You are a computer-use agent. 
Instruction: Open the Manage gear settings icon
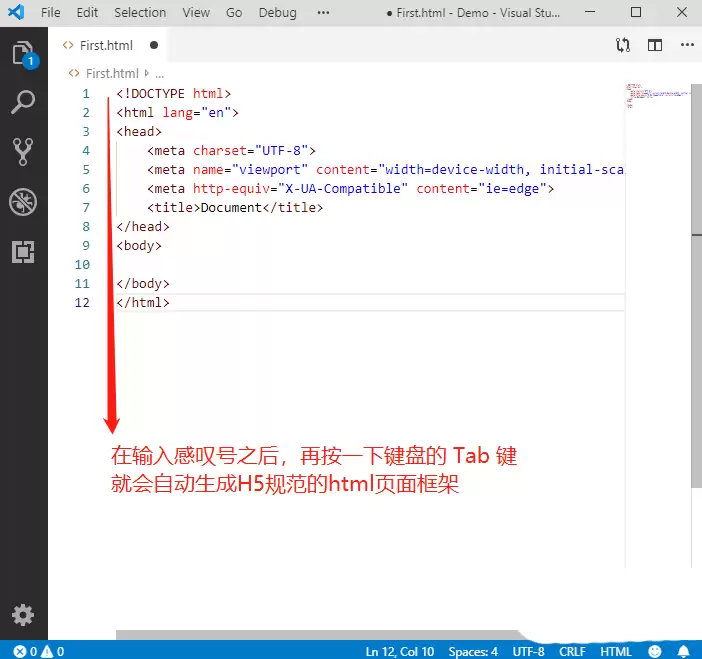23,615
